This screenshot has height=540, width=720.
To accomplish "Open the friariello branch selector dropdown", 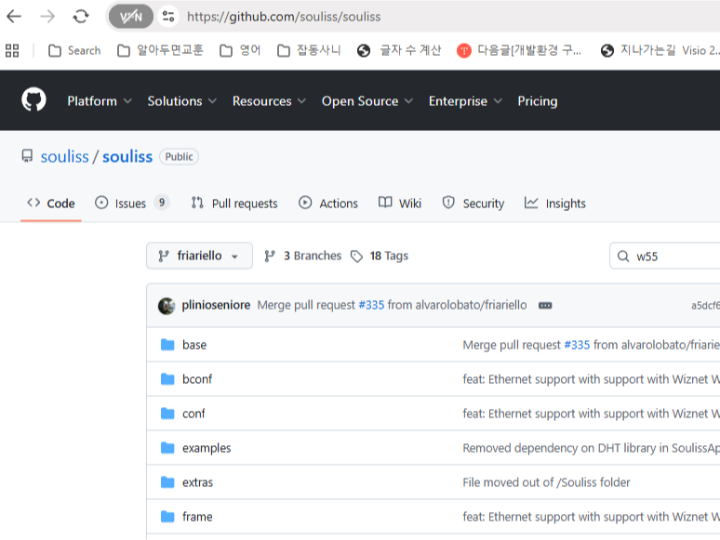I will click(x=199, y=256).
